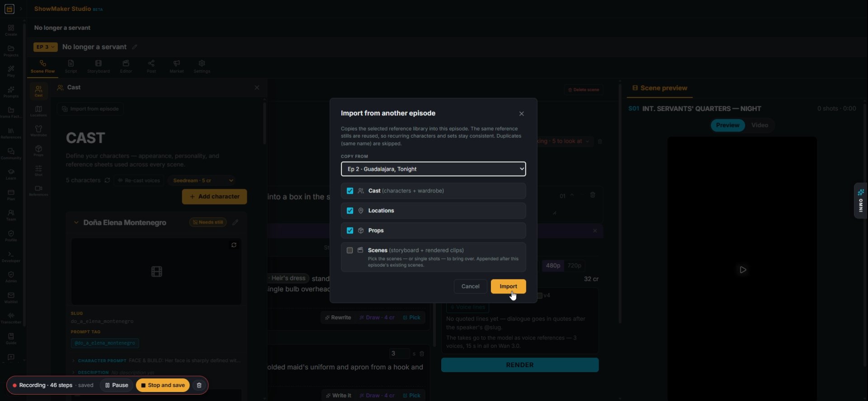Open the Market tab
The height and width of the screenshot is (401, 868).
coord(177,66)
